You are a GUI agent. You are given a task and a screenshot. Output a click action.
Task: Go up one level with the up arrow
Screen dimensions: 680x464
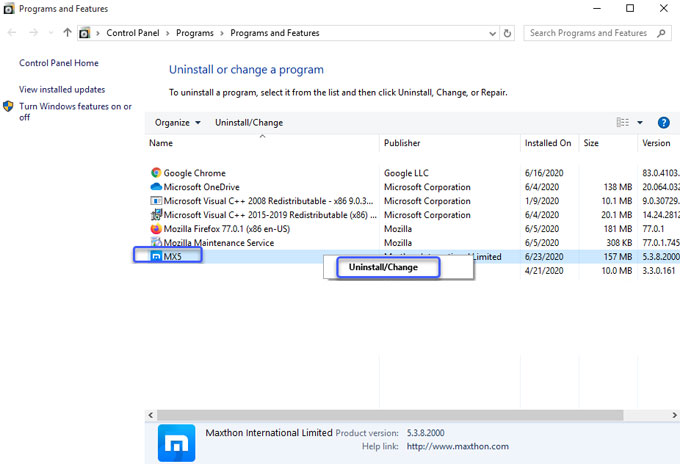point(67,33)
